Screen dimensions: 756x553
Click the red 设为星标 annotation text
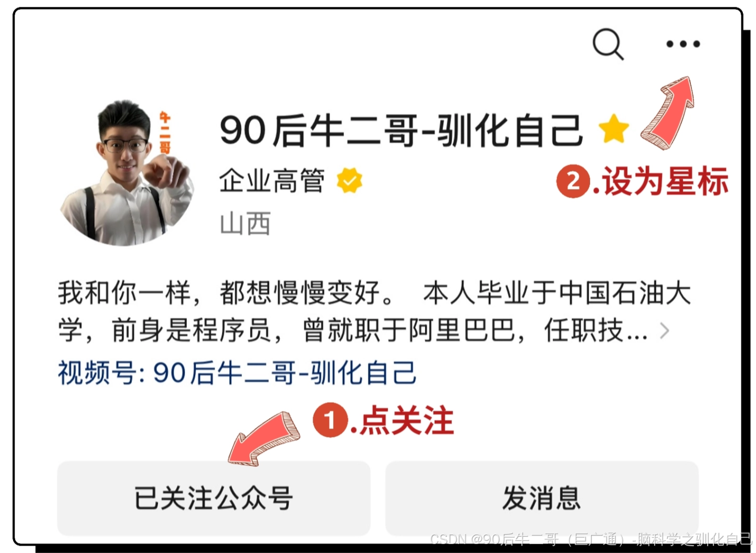(x=666, y=182)
